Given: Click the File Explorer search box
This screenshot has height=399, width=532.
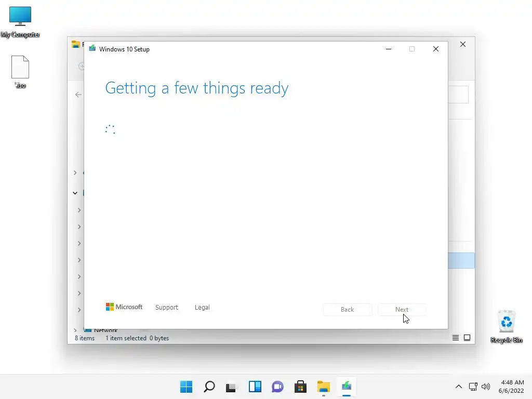Looking at the screenshot, I should click(x=458, y=95).
